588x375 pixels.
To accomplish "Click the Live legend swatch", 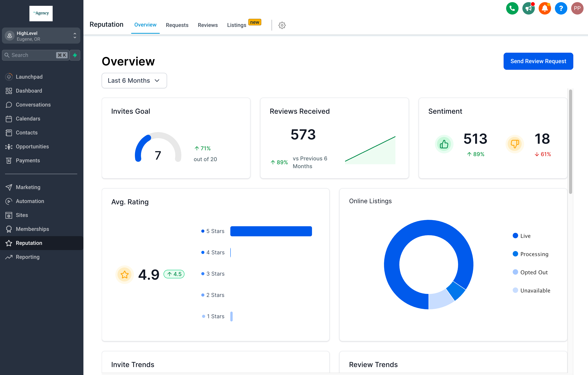I will click(515, 236).
